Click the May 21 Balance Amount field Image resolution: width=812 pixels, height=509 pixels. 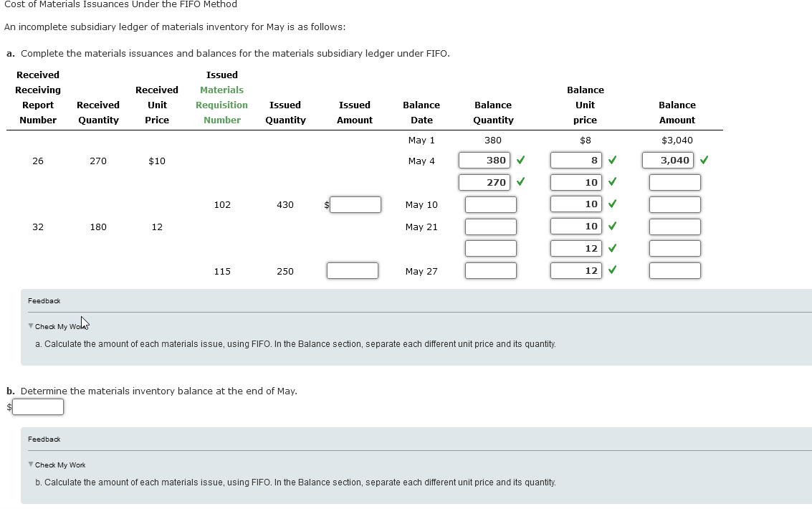point(675,227)
